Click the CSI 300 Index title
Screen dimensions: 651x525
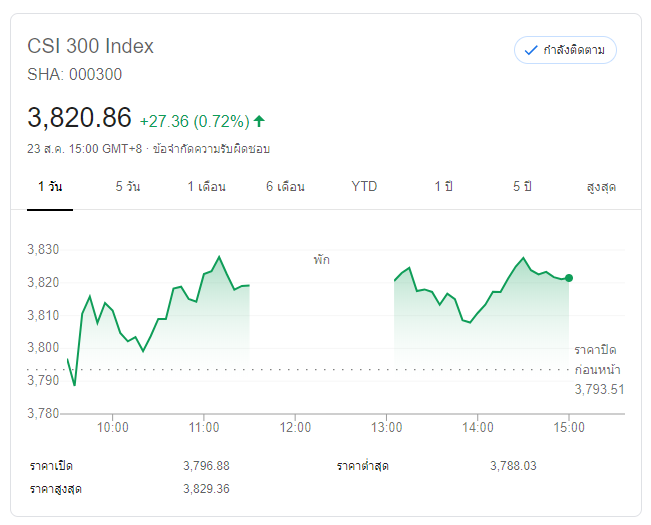point(90,46)
